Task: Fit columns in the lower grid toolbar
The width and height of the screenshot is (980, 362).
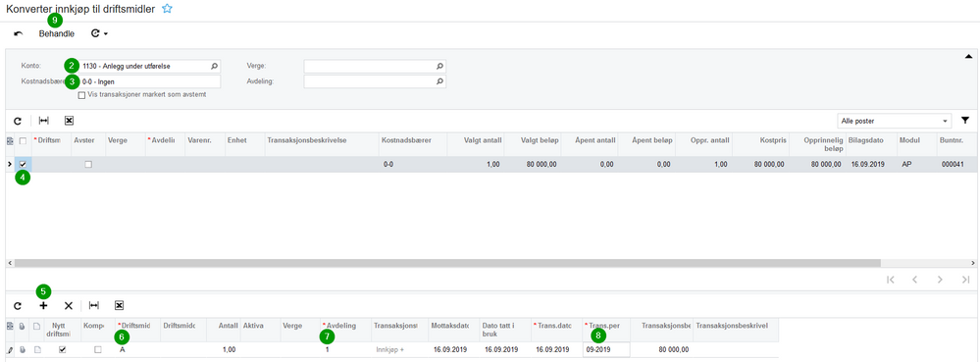Action: click(94, 306)
